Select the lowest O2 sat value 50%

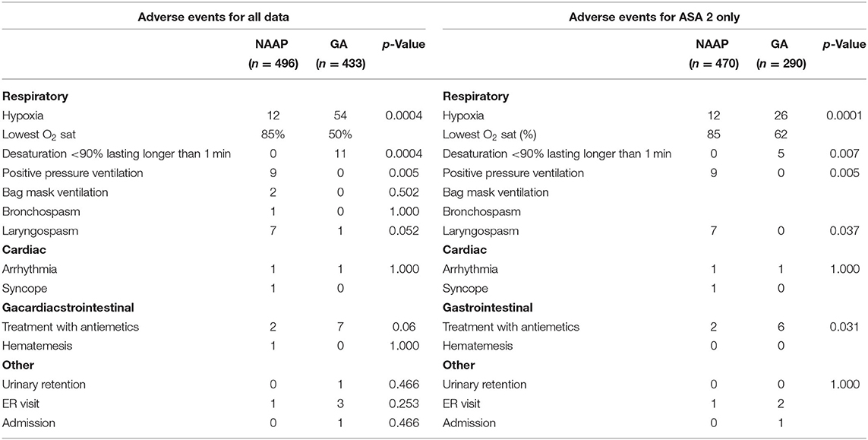point(340,135)
